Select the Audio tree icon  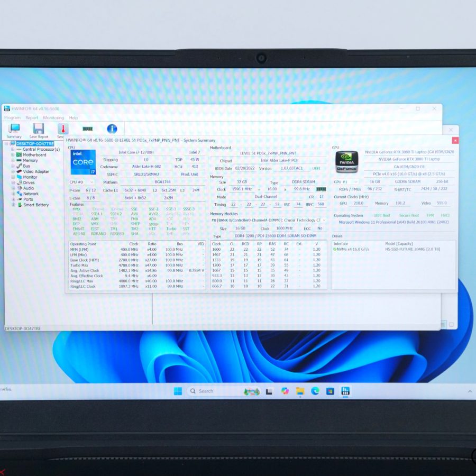19,188
